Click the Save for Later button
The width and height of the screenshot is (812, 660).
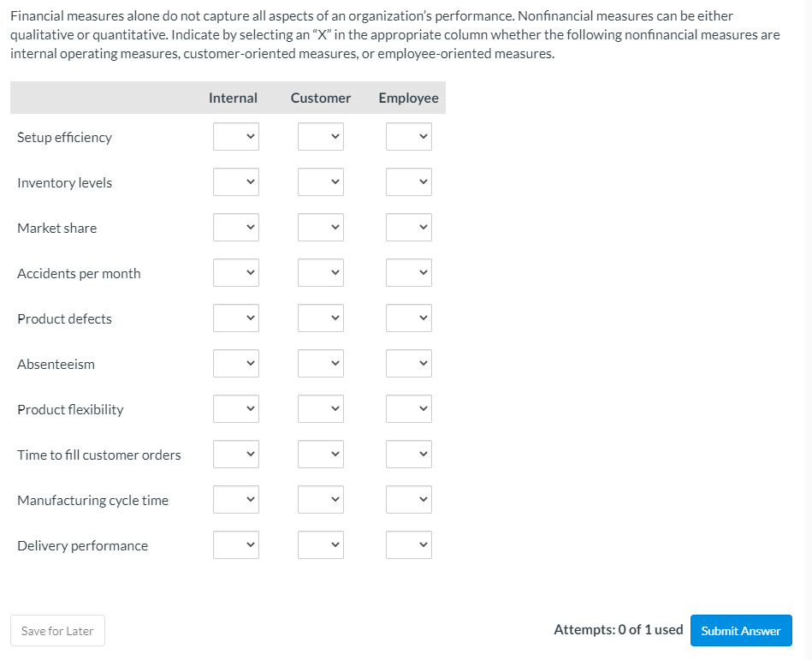click(x=57, y=631)
